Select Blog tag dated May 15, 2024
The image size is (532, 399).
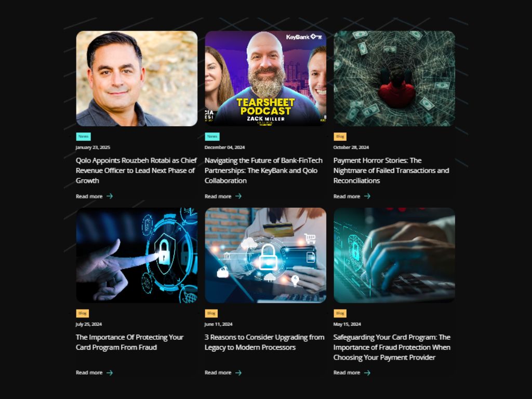340,313
